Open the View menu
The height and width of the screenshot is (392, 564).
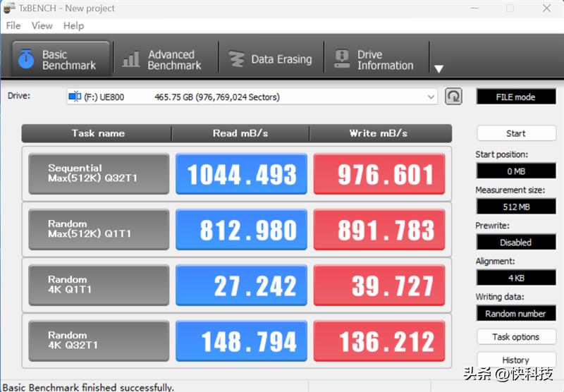coord(42,26)
